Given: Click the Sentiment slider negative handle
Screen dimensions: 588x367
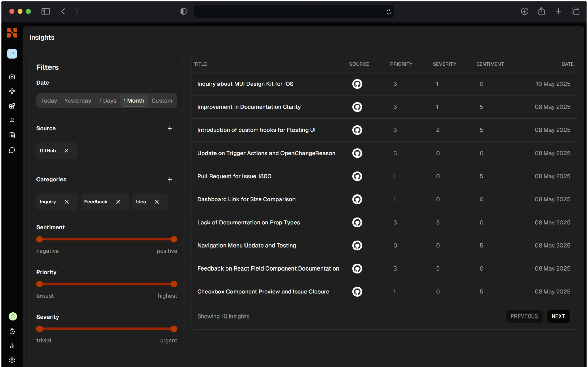Looking at the screenshot, I should (x=40, y=239).
